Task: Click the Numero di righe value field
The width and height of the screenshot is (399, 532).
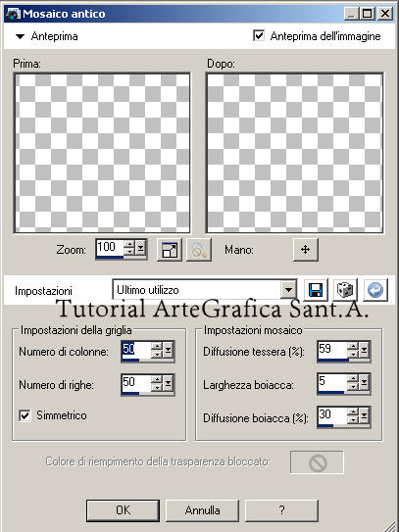Action: click(x=136, y=383)
